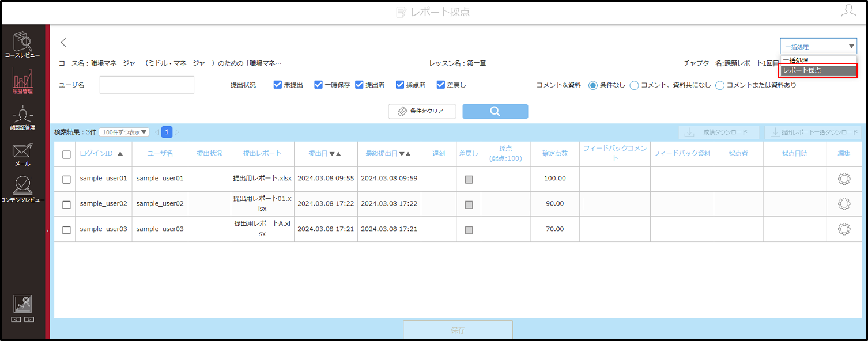Open コンテンツレビュー in the sidebar

click(22, 191)
